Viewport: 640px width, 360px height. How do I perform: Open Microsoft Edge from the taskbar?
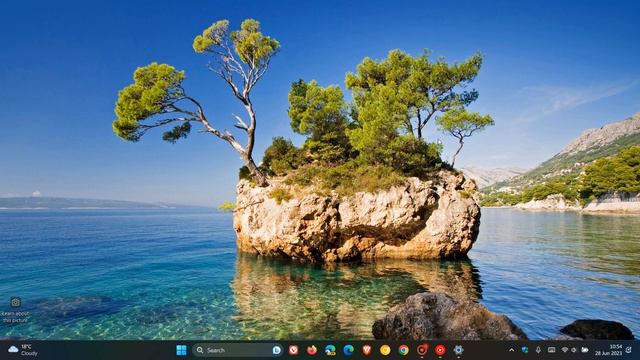point(349,350)
